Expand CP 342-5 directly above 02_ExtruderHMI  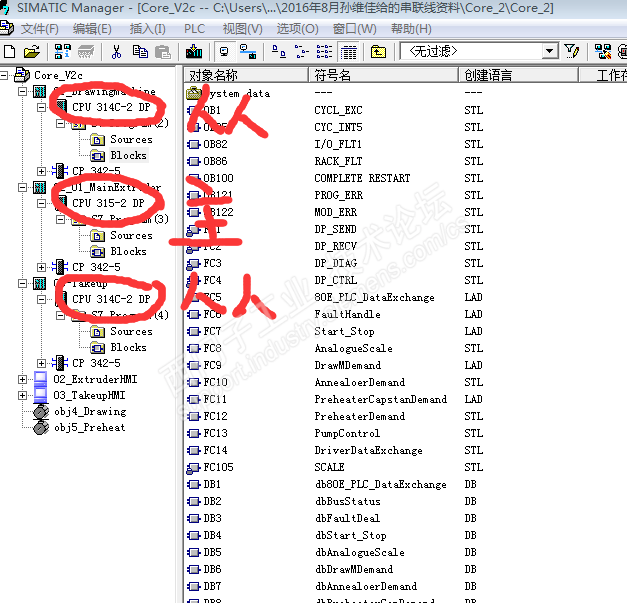(42, 363)
